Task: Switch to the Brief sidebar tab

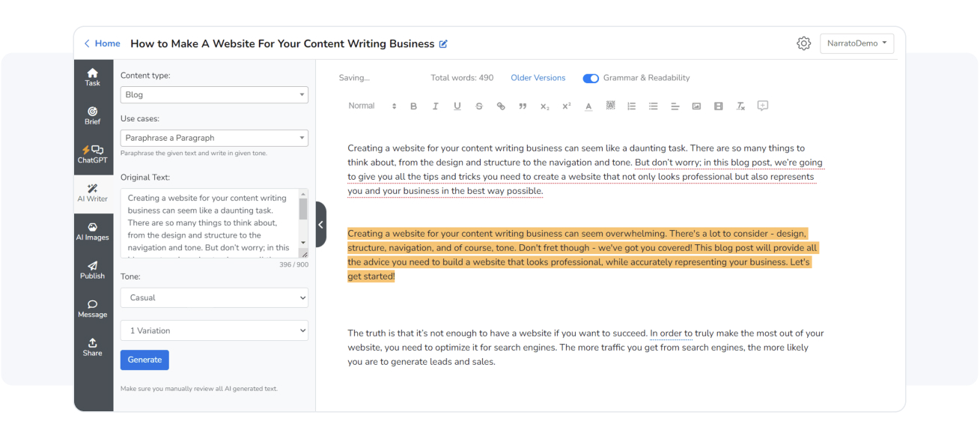Action: 93,115
